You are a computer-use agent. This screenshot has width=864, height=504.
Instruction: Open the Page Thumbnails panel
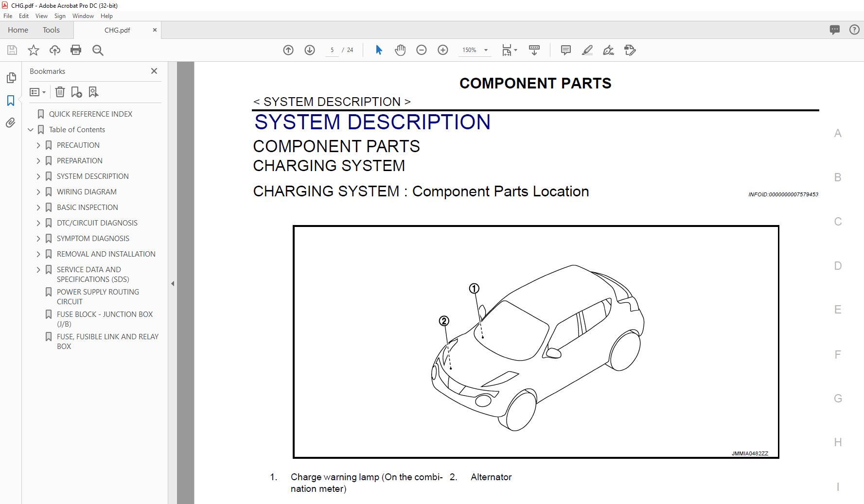click(x=11, y=78)
